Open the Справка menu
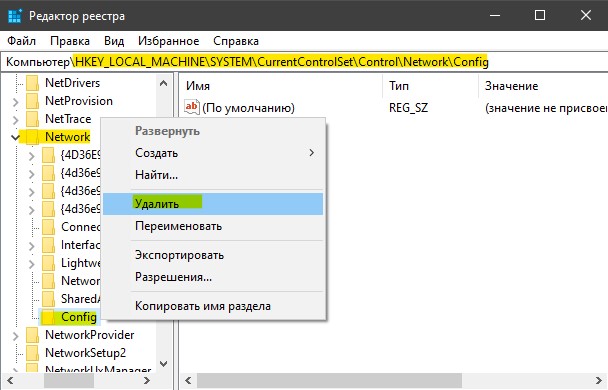 click(236, 41)
